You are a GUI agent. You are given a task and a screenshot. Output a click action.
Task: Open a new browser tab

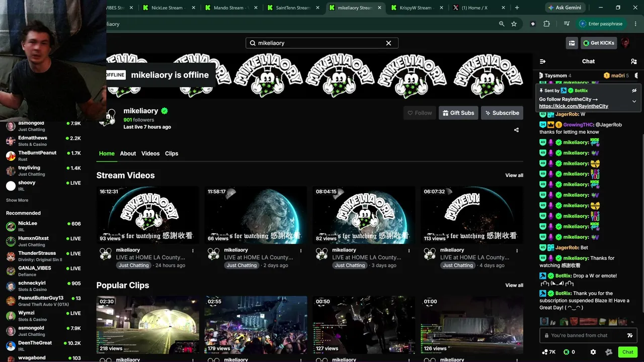click(517, 8)
